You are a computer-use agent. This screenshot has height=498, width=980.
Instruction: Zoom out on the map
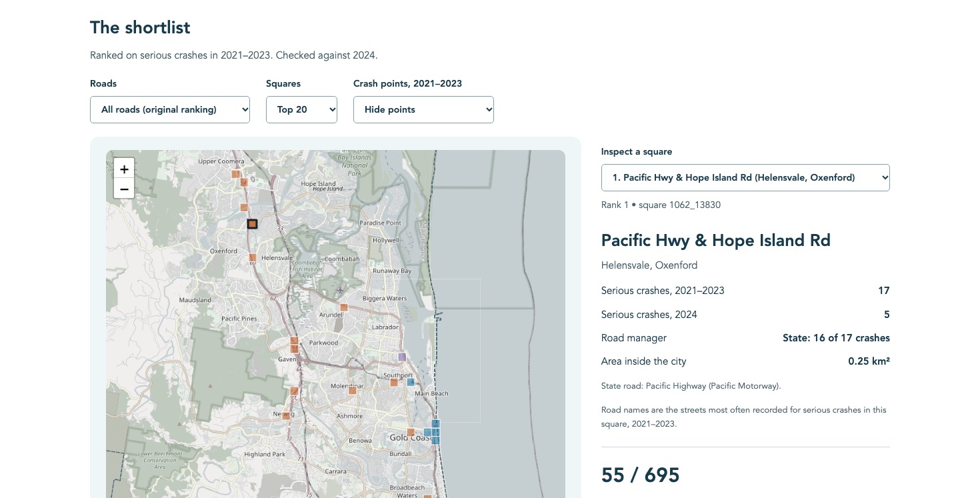[x=124, y=189]
